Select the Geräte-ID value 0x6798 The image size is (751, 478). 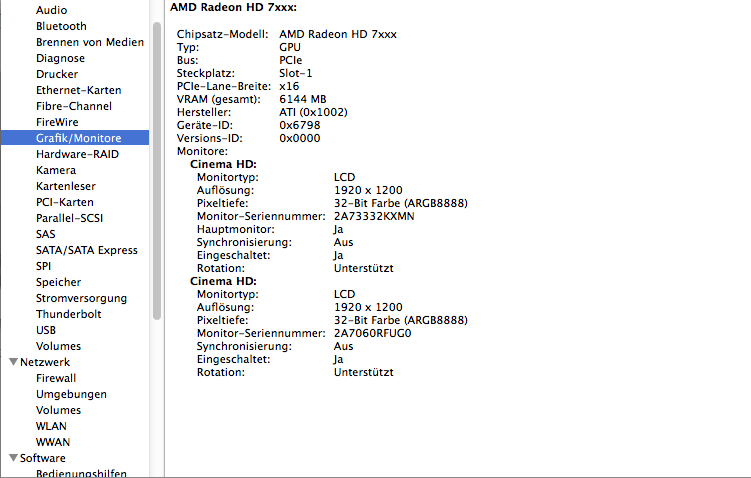click(300, 125)
